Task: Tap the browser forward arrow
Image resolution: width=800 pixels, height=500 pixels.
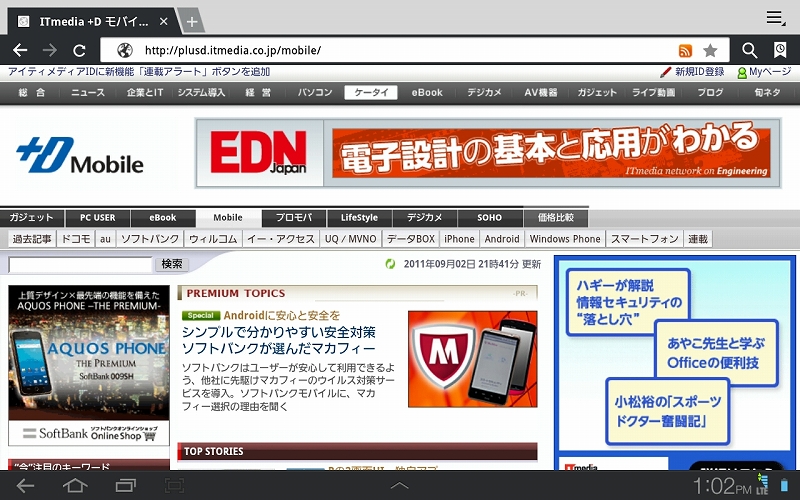Action: [50, 50]
